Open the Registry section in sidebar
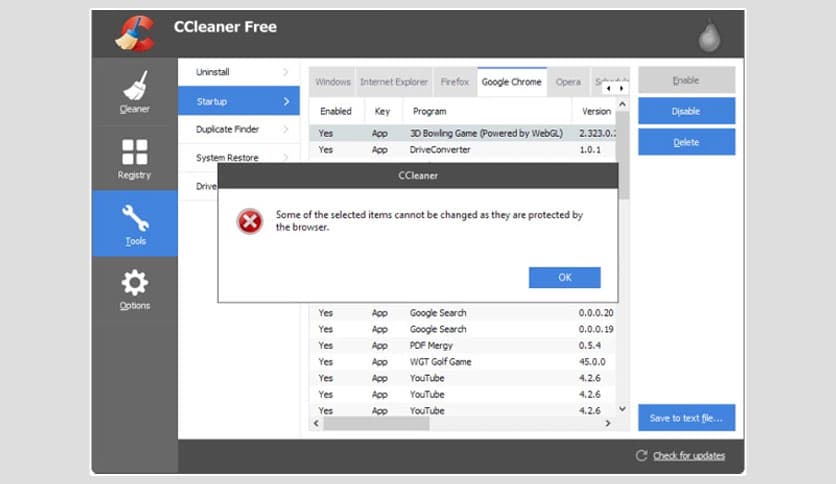The height and width of the screenshot is (484, 836). [135, 158]
